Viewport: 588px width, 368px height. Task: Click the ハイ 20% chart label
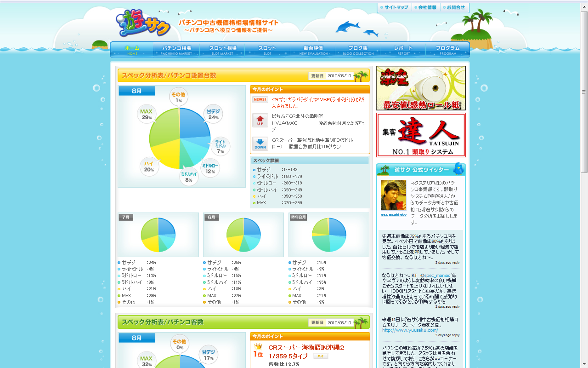point(149,166)
